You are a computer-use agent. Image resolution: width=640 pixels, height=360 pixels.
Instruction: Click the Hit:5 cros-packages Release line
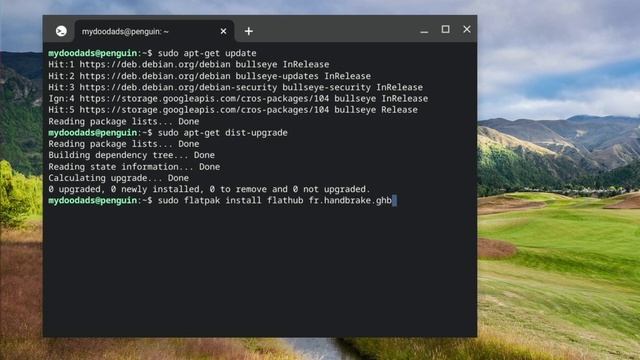pyautogui.click(x=233, y=110)
